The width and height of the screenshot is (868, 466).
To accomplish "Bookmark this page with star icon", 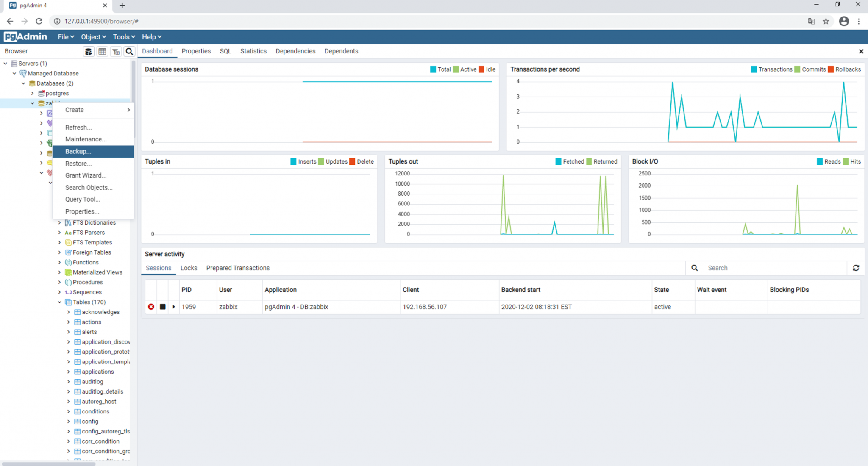I will (826, 21).
